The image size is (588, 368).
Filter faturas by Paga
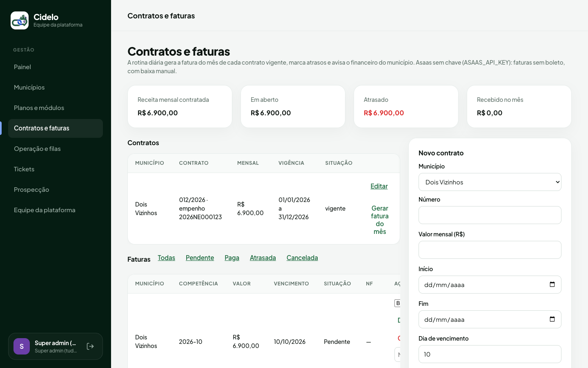232,258
